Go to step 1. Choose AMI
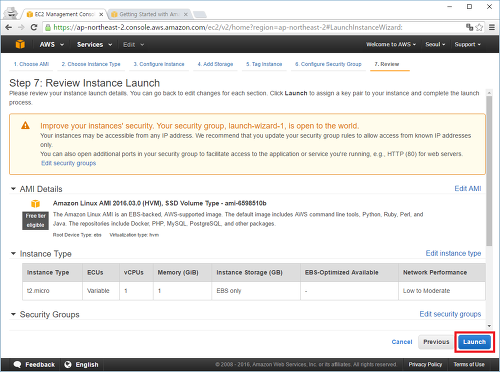The image size is (500, 372). [x=31, y=64]
